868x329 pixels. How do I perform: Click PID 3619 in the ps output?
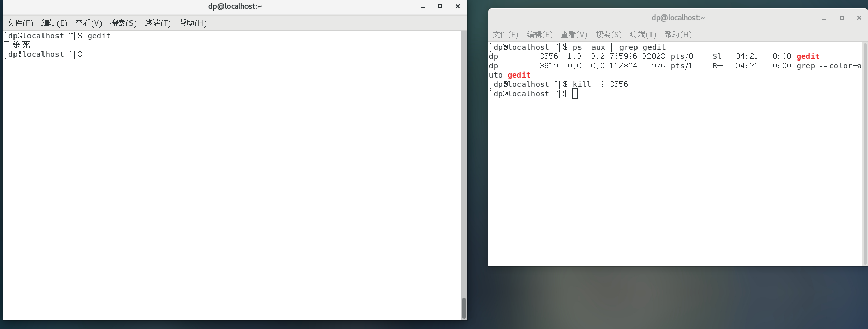coord(549,66)
